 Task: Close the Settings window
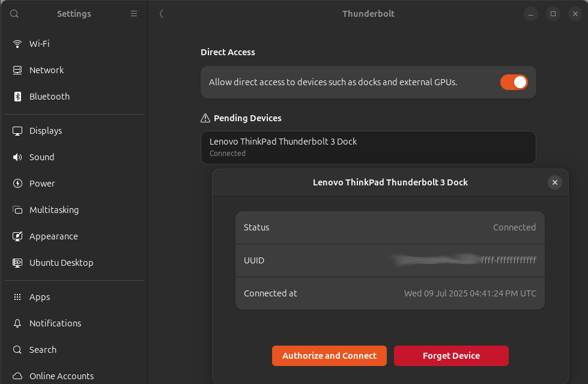pos(575,14)
